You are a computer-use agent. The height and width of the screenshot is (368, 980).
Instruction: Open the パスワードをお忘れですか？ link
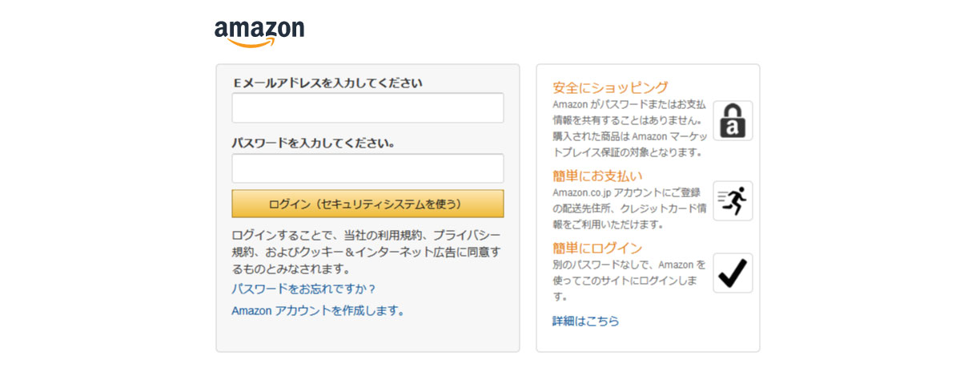click(303, 289)
